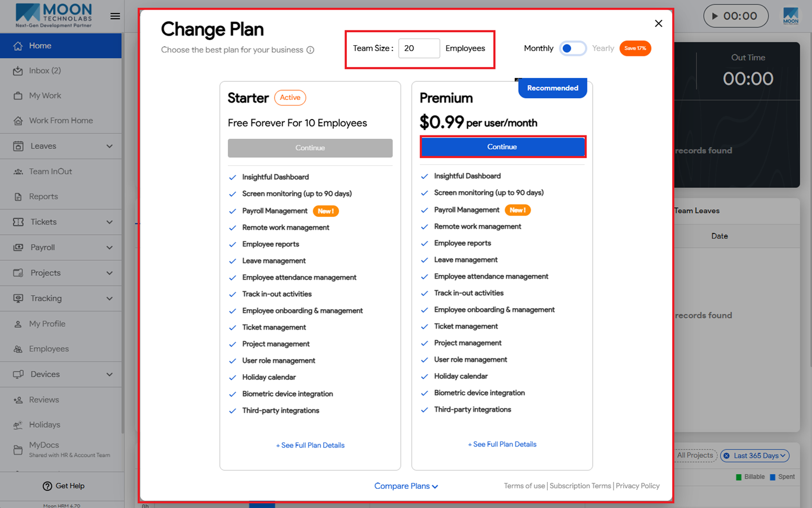The width and height of the screenshot is (812, 508).
Task: Open the Compare Plans dropdown
Action: (406, 486)
